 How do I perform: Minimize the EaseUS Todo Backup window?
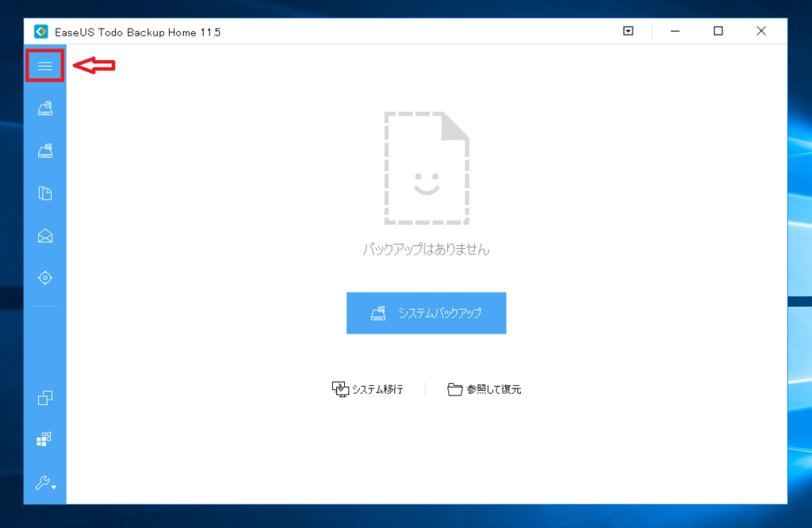tap(675, 31)
